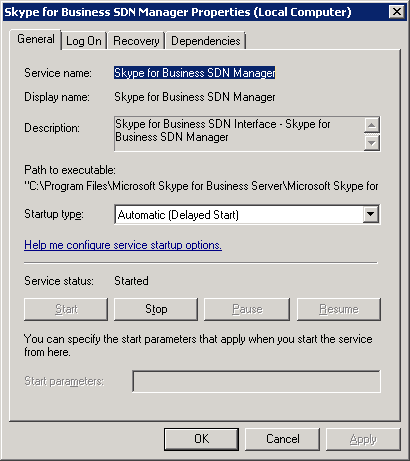Click the path to executable text
This screenshot has height=461, width=410.
(x=201, y=186)
